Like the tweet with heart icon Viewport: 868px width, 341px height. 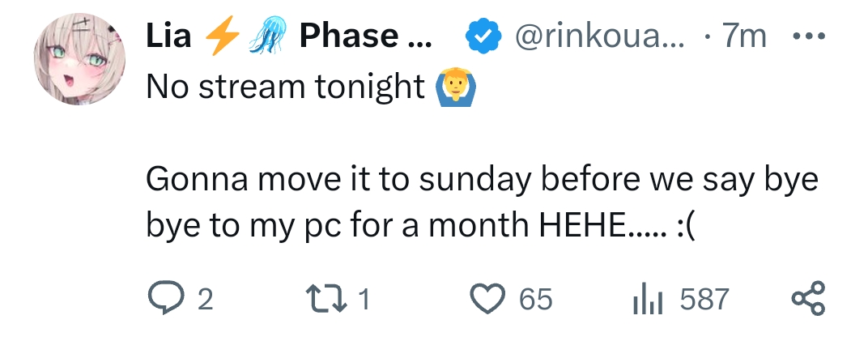(x=487, y=299)
